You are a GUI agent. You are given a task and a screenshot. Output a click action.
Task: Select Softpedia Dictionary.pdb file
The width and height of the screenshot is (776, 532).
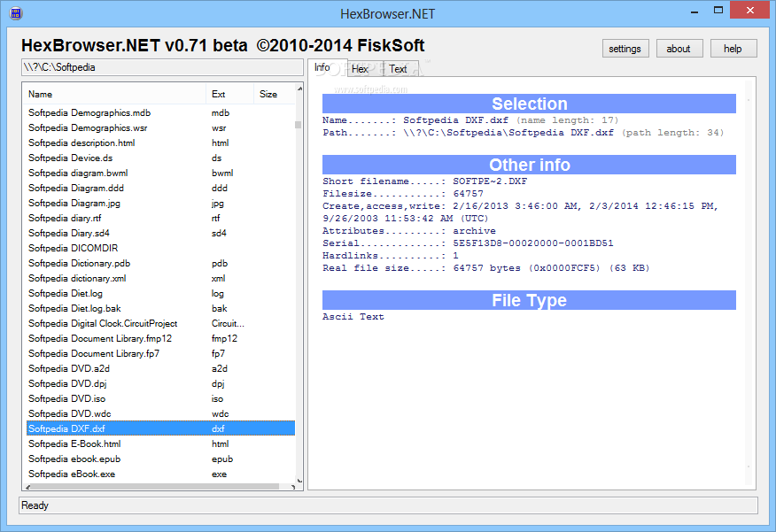point(160,264)
